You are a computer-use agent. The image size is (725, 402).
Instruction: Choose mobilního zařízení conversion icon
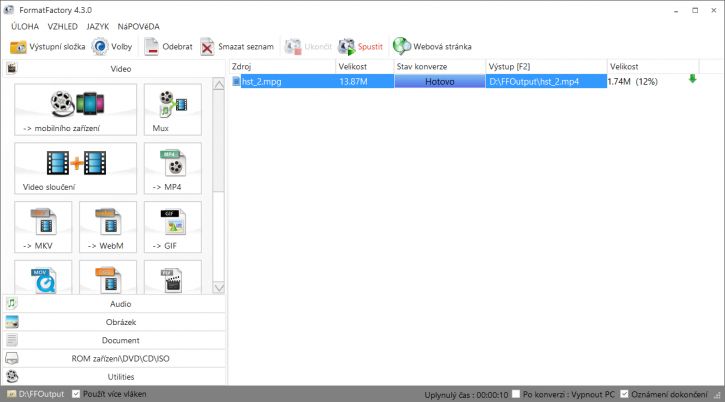[x=75, y=110]
